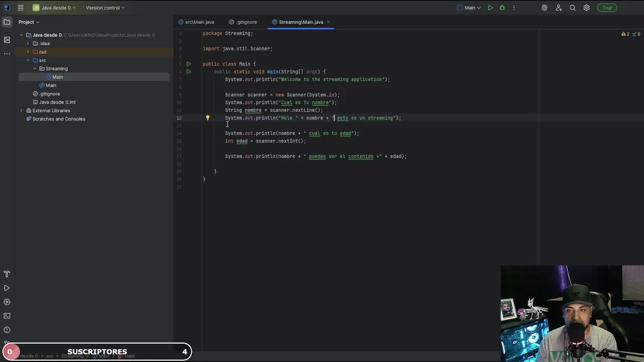The image size is (644, 362).
Task: Click the Scanner scanner declaration line
Action: (x=282, y=95)
